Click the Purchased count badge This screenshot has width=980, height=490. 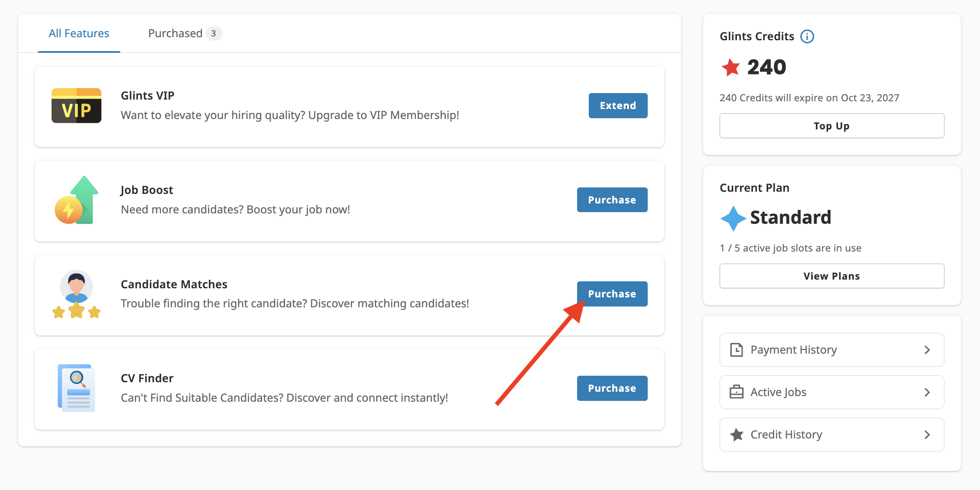click(x=214, y=33)
